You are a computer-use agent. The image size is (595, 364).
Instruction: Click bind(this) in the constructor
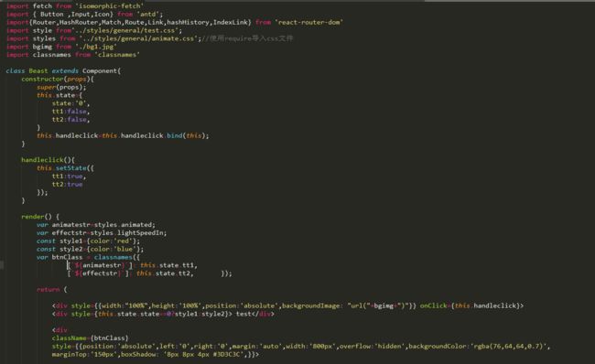pos(186,135)
